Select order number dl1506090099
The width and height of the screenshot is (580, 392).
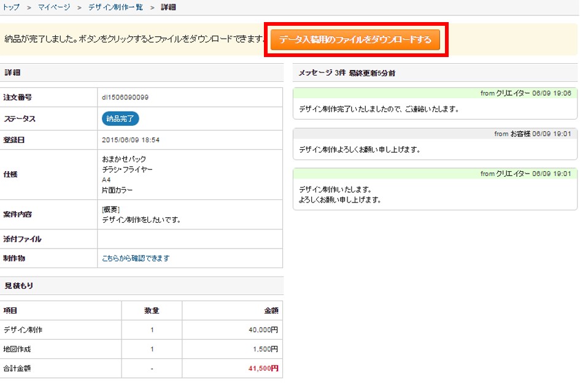click(125, 97)
